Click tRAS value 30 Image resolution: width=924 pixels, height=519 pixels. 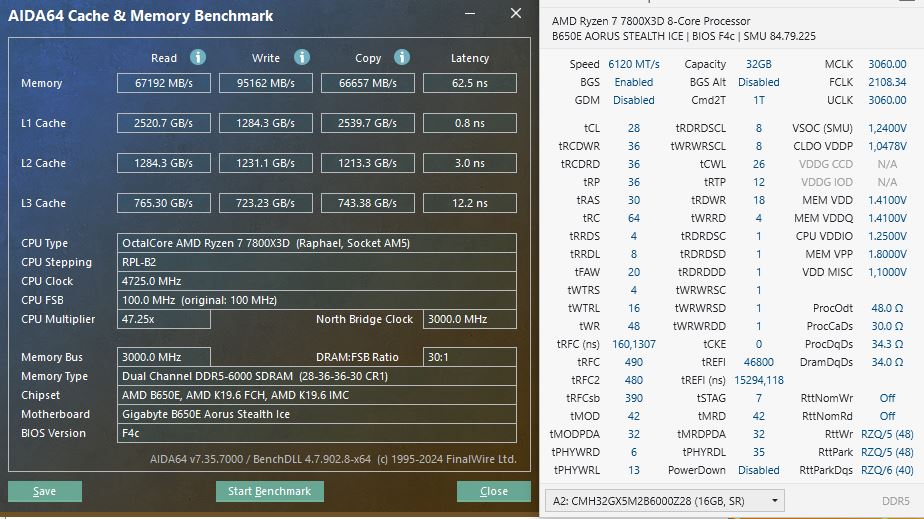[633, 200]
